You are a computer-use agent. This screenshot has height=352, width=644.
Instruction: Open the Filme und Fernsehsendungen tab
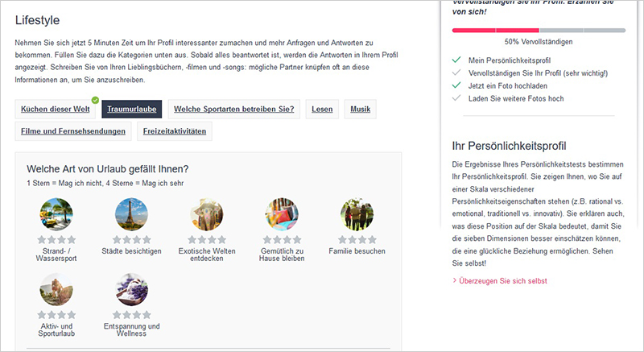pyautogui.click(x=73, y=131)
